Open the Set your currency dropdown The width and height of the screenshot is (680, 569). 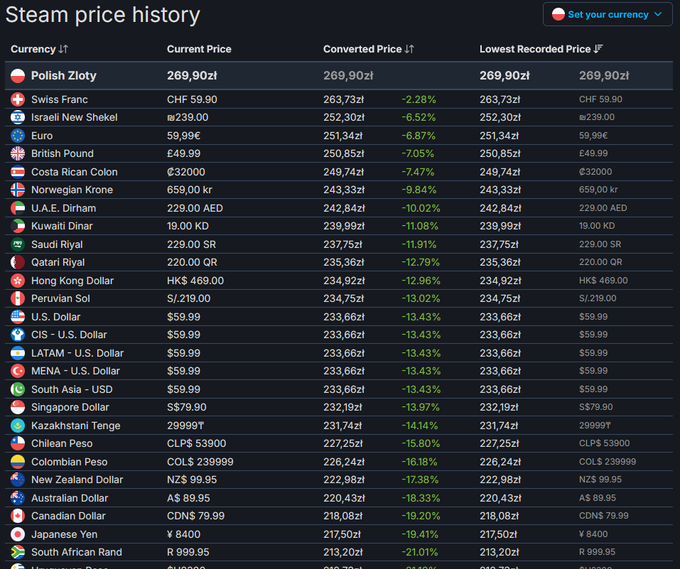pos(607,14)
